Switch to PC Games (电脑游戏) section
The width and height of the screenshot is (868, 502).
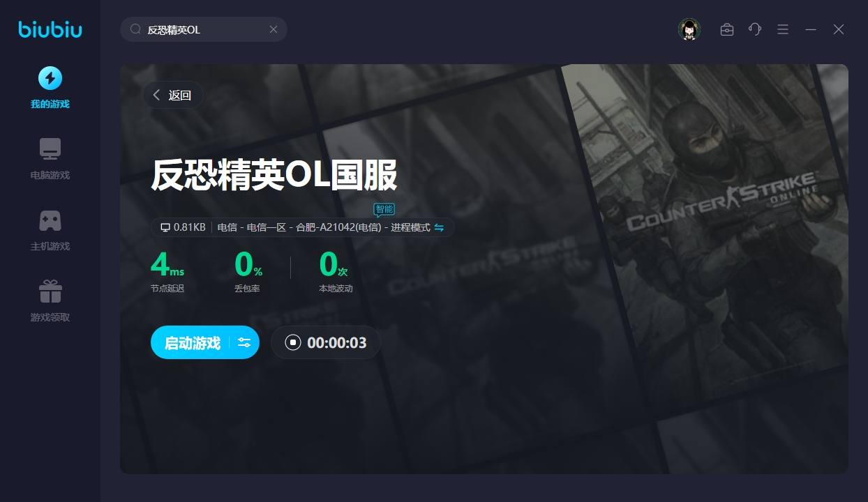click(50, 158)
